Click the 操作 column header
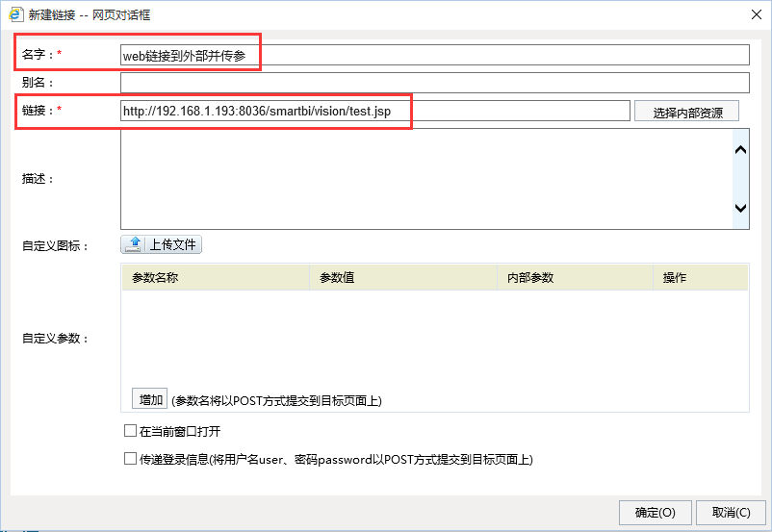 [700, 278]
